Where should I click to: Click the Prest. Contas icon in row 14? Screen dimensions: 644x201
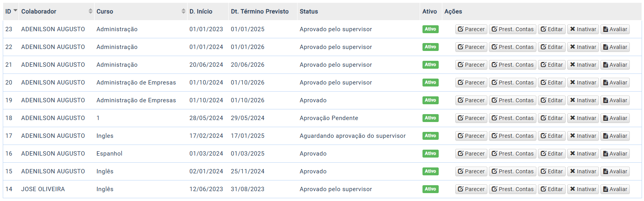(494, 189)
